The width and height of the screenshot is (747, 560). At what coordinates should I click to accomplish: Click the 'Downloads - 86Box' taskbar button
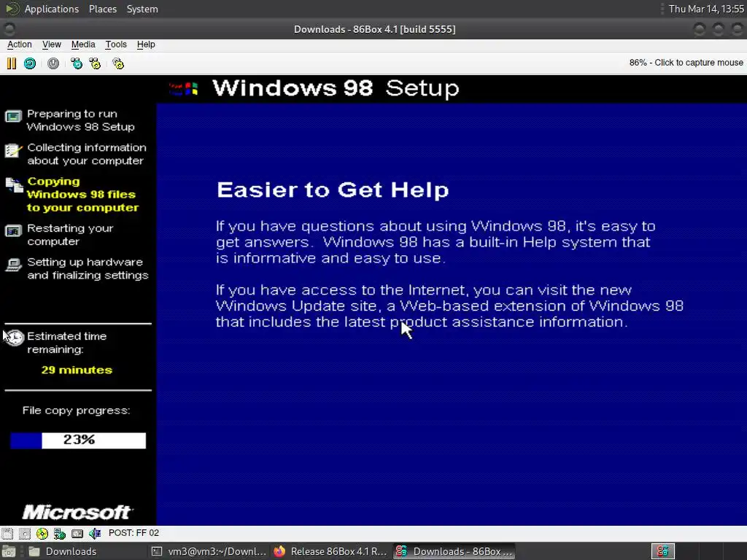pos(454,551)
